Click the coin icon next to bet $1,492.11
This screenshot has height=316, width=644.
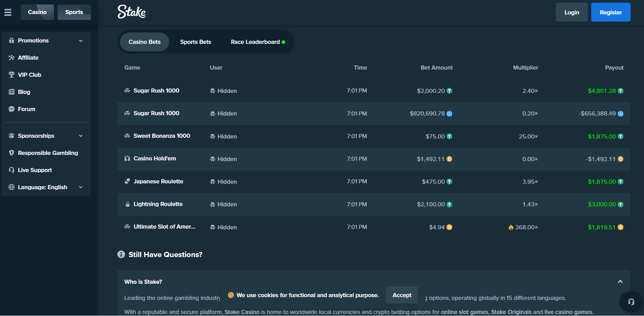pos(449,159)
